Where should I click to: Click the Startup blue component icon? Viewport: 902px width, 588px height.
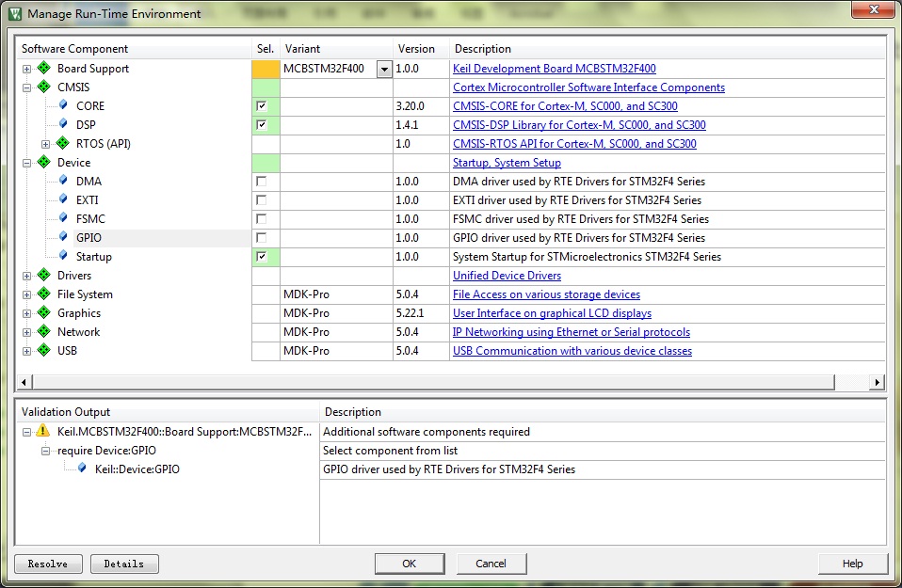[x=63, y=256]
